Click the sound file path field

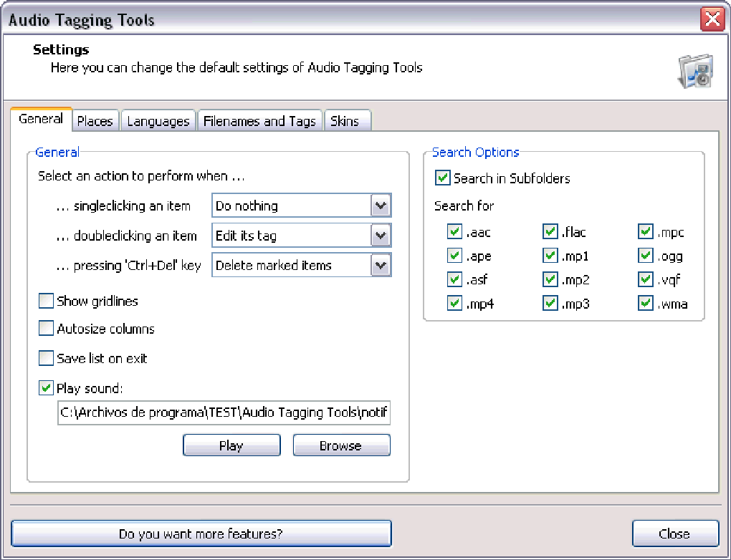point(224,413)
